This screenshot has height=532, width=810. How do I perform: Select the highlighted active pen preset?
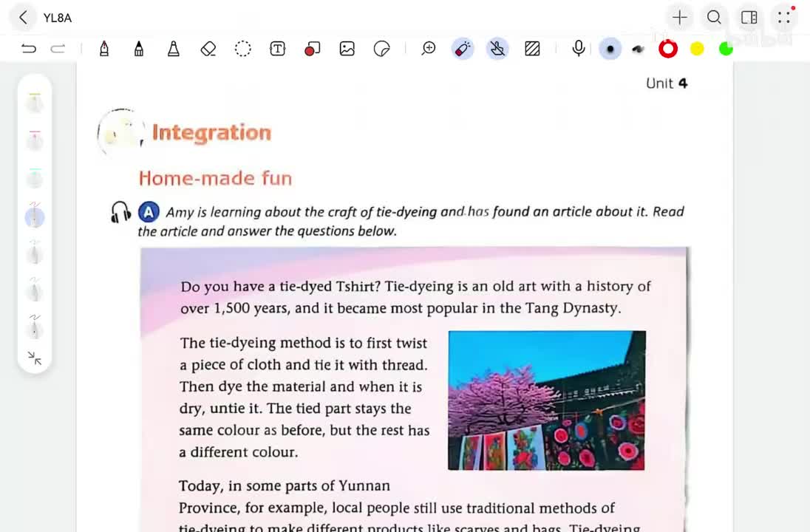pos(35,216)
